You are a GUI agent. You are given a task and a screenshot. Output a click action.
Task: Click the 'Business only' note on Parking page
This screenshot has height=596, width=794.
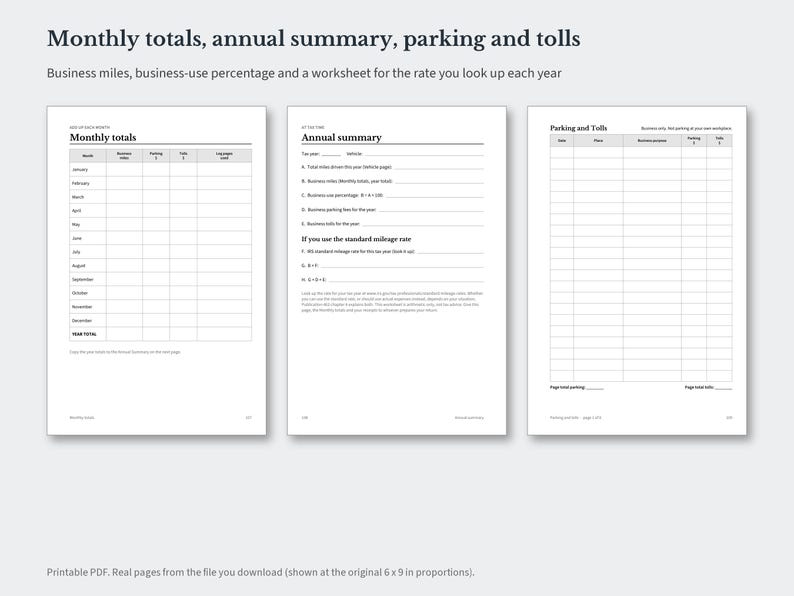(x=686, y=129)
